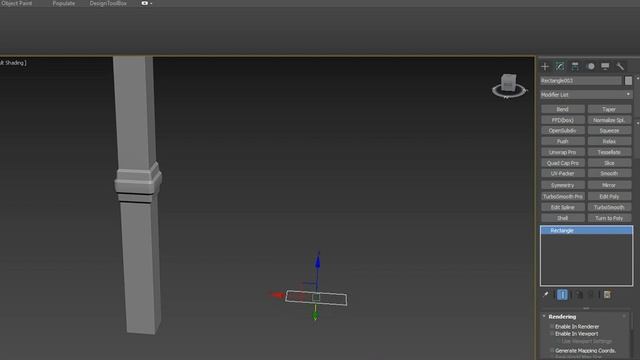This screenshot has height=360, width=640.
Task: Open the Modify command panel tab
Action: [560, 67]
